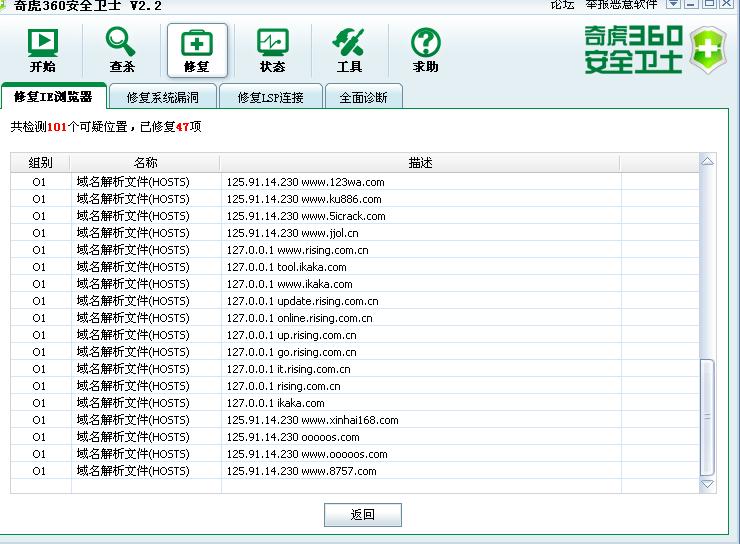Viewport: 740px width, 544px height.
Task: Select row 125.91.14.230 www.xinhai168.com
Action: tap(355, 420)
